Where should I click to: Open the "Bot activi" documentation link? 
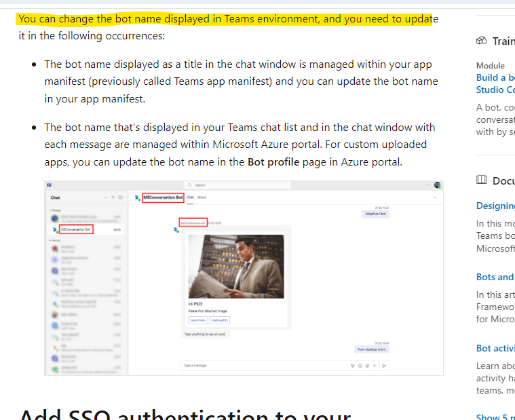[495, 348]
